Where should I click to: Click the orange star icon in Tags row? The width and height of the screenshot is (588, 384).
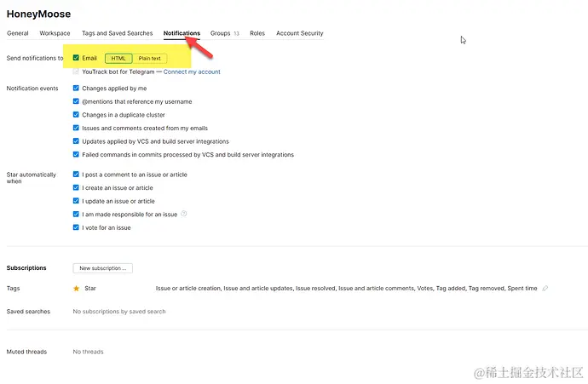(x=76, y=288)
